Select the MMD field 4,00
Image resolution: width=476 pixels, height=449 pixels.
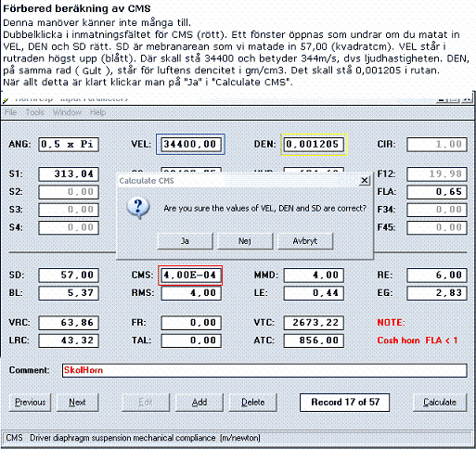314,276
